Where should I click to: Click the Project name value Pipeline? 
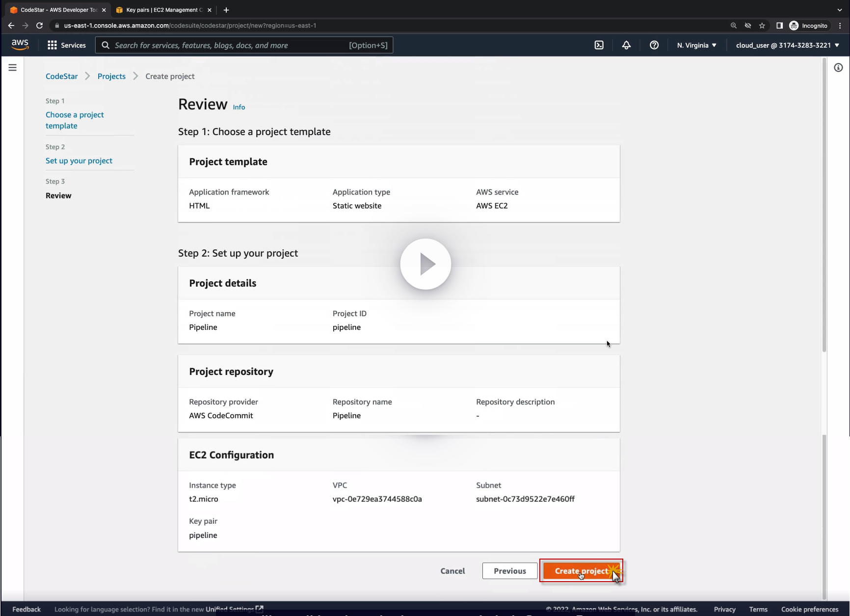[x=203, y=327]
